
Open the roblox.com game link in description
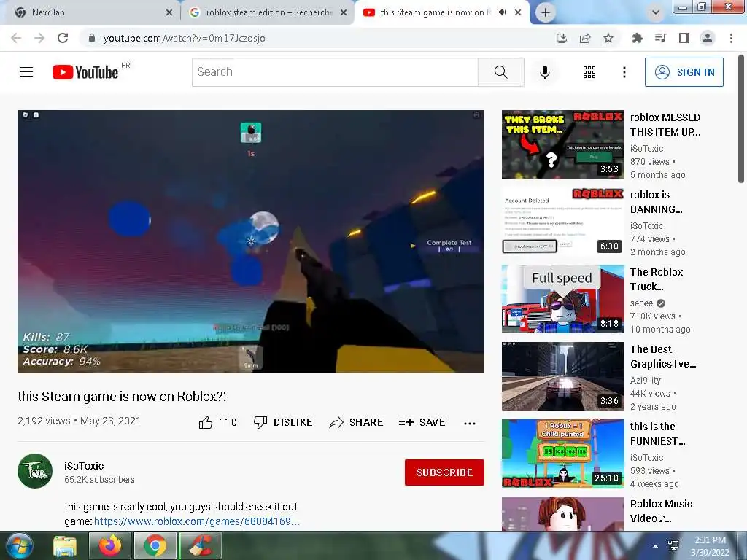pos(197,521)
